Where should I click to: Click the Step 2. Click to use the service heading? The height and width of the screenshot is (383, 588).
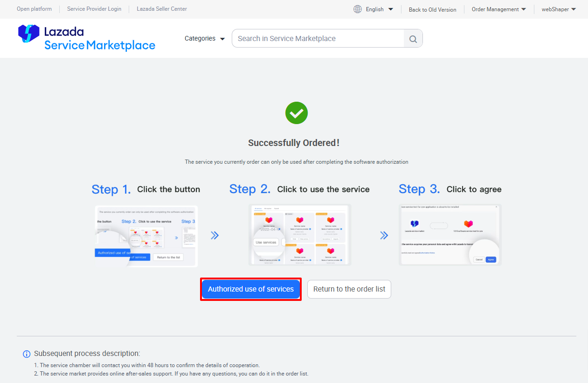point(299,189)
